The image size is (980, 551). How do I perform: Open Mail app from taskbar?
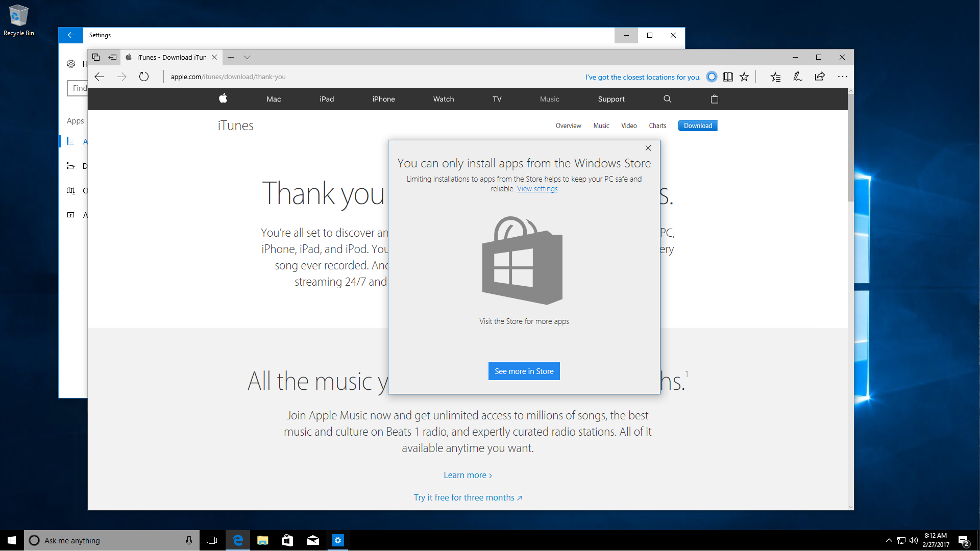(x=313, y=540)
